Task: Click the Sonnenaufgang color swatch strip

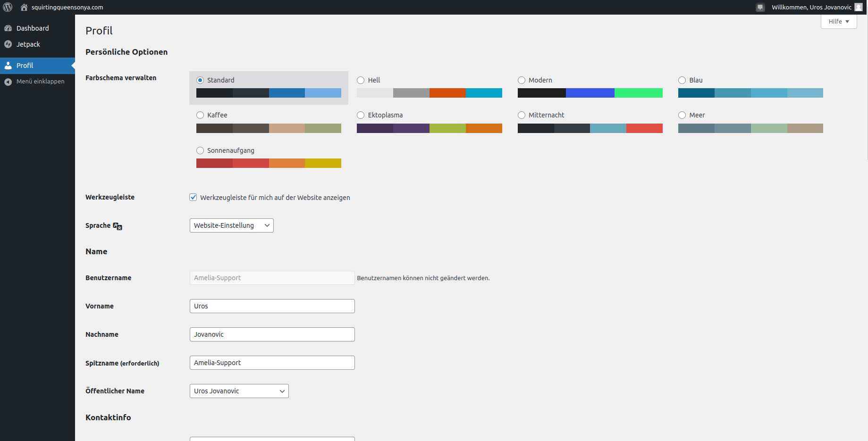Action: 269,163
